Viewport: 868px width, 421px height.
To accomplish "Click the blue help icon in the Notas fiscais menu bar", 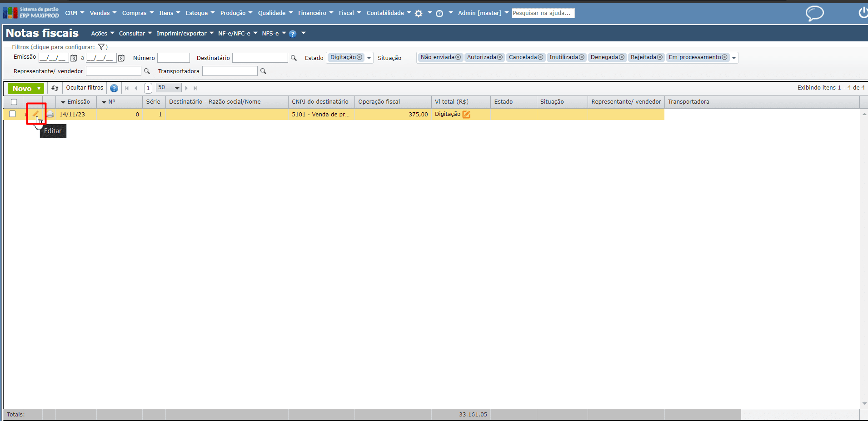I will 293,34.
